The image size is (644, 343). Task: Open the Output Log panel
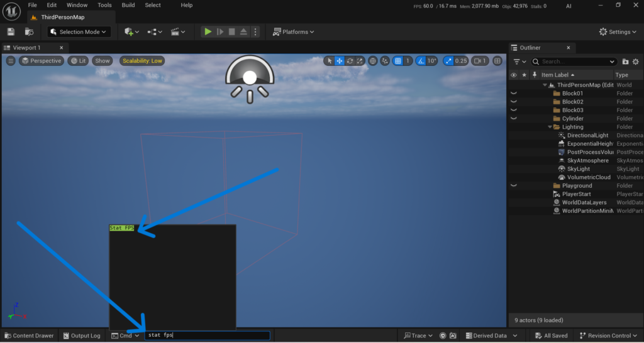tap(81, 335)
